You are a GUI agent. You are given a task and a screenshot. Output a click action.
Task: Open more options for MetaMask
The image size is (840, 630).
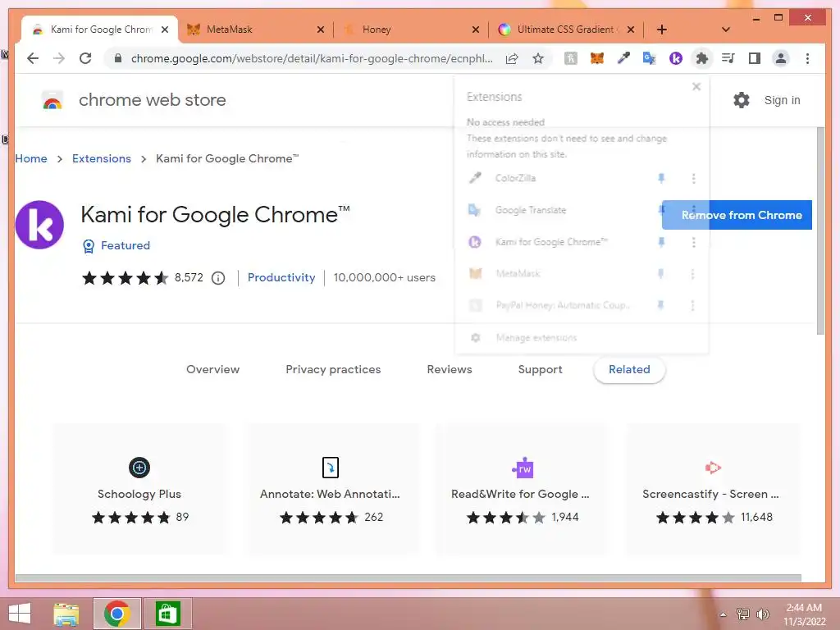coord(692,274)
